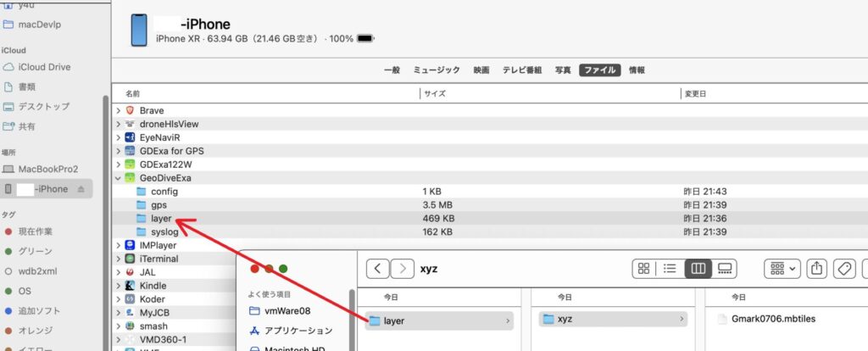Click the GeoDiveExa app icon
868x351 pixels.
(130, 178)
